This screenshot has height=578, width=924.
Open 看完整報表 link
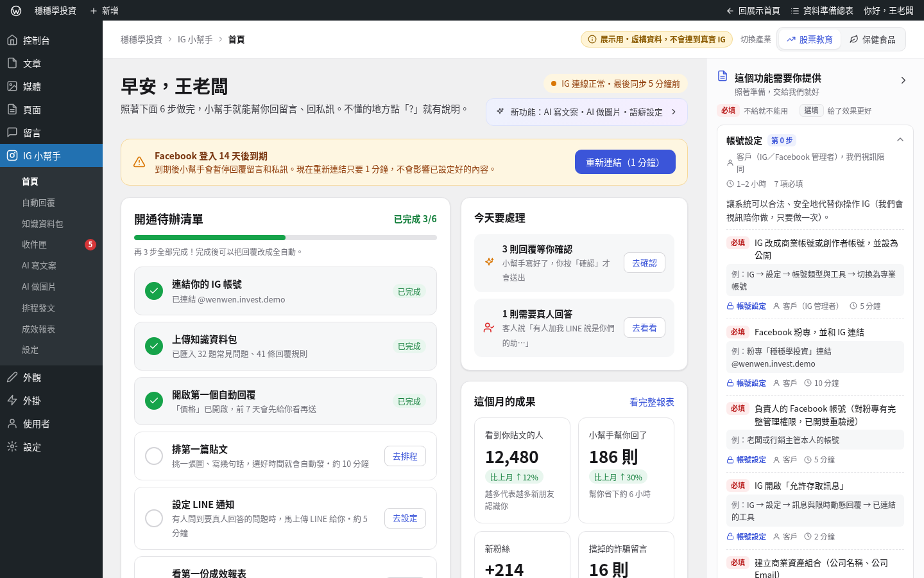(652, 402)
